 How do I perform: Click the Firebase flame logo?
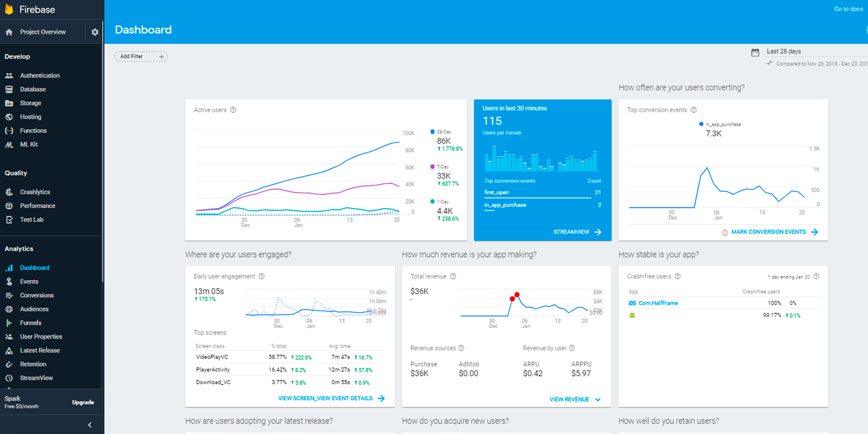[9, 9]
